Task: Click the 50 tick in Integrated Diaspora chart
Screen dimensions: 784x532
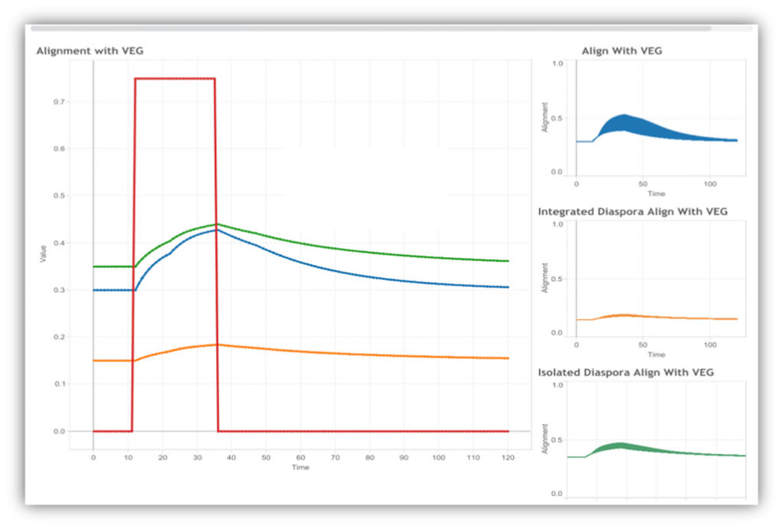Action: [x=643, y=345]
